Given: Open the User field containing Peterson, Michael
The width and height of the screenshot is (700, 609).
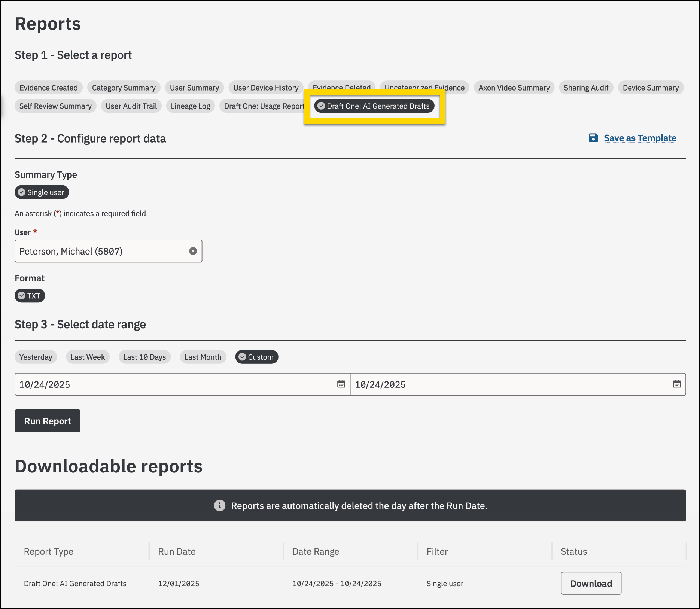Looking at the screenshot, I should tap(101, 251).
